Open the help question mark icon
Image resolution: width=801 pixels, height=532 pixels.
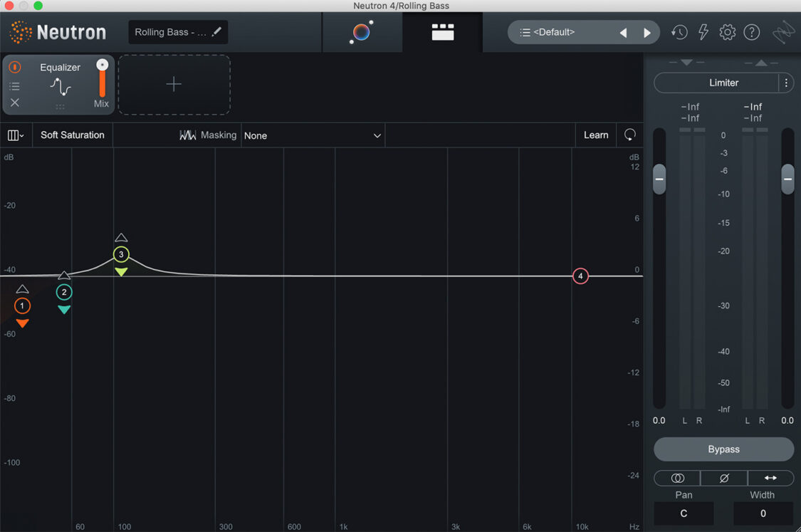click(x=751, y=32)
